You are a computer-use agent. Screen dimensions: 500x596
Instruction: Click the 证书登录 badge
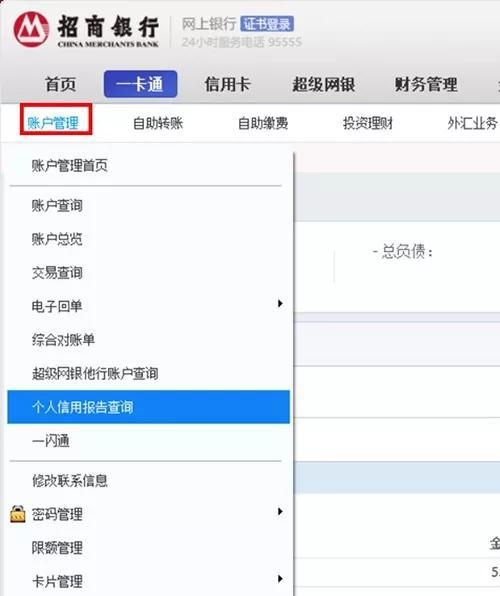pos(267,24)
